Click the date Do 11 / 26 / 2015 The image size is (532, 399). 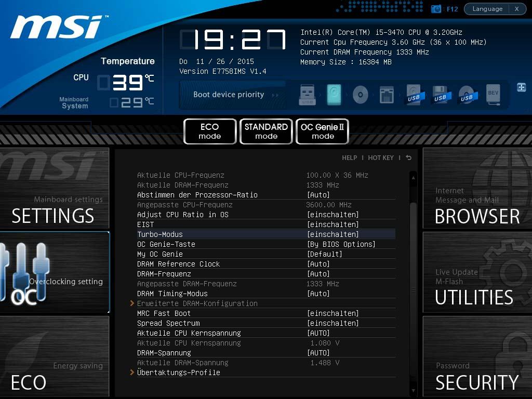[217, 61]
